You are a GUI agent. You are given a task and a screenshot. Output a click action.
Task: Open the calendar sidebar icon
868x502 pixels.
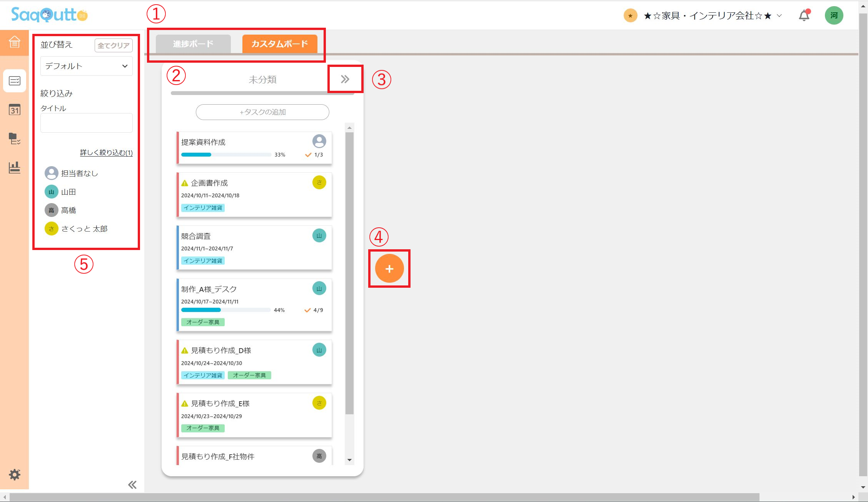click(15, 110)
